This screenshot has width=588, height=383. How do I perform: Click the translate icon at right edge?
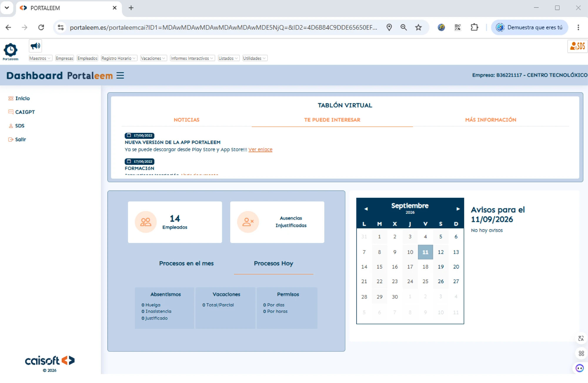[x=581, y=338]
